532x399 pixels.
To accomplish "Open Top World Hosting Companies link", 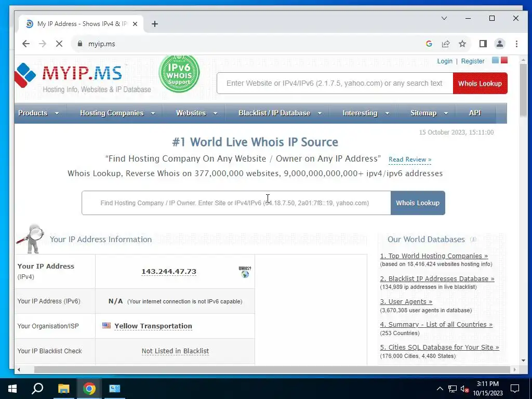I will [x=434, y=256].
